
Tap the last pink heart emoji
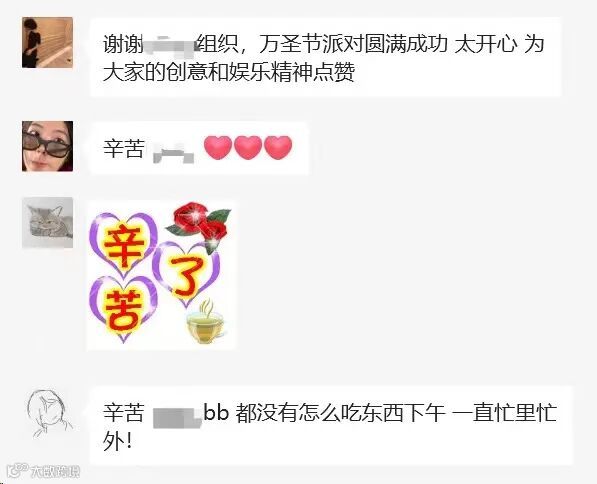[x=278, y=147]
